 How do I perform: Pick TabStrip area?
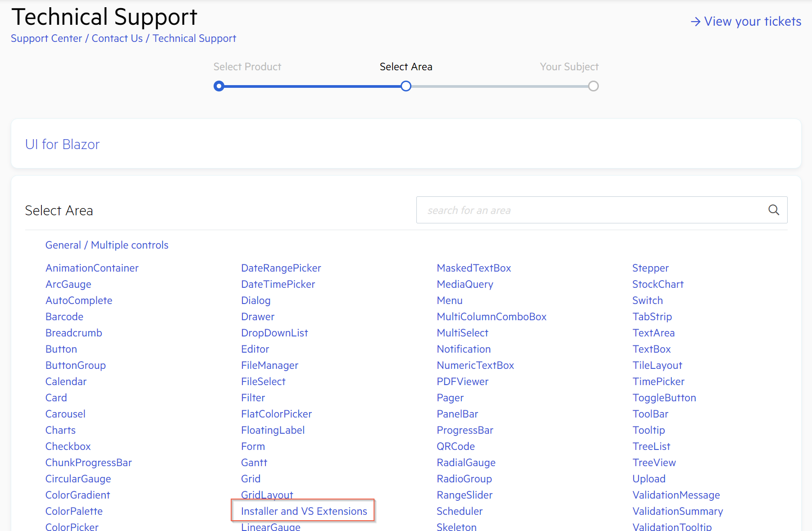652,317
